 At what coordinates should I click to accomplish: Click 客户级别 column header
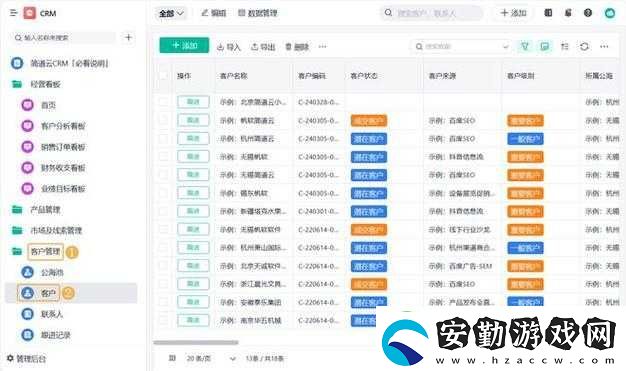point(520,75)
